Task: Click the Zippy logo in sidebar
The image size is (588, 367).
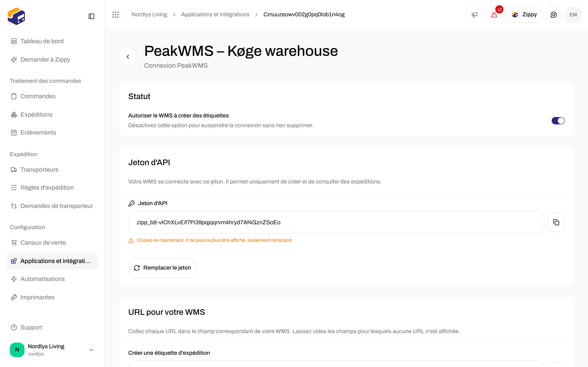Action: point(16,16)
